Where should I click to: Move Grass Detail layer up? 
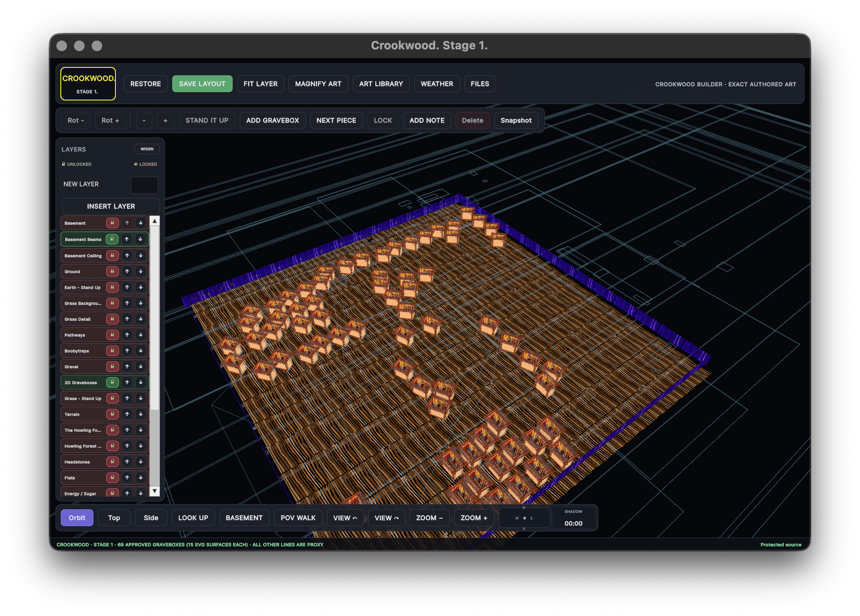pos(127,319)
